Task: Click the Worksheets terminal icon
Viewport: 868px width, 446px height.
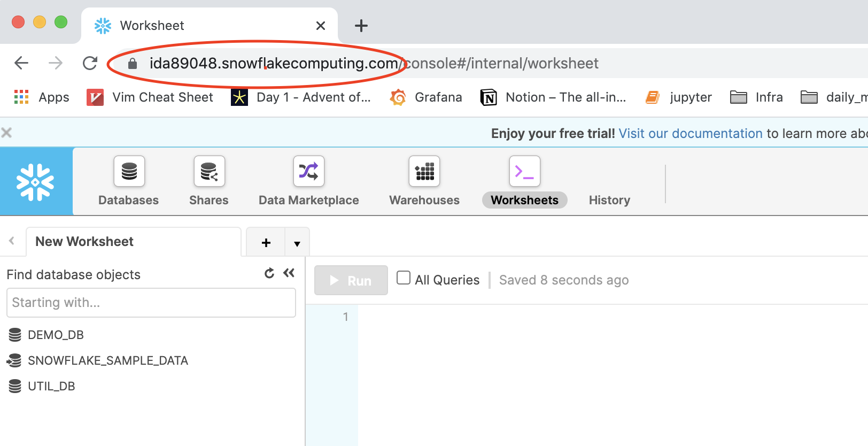Action: click(525, 171)
